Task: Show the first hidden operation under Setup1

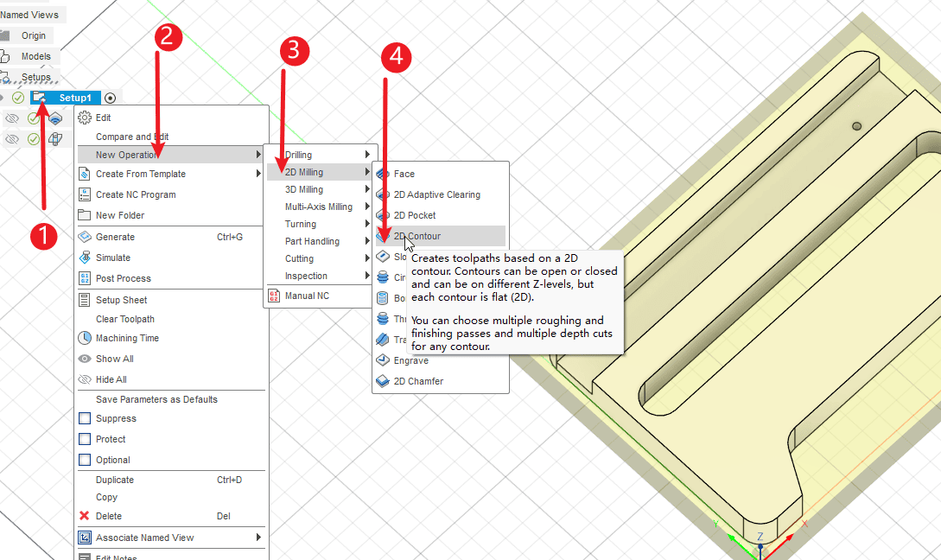Action: [x=12, y=118]
